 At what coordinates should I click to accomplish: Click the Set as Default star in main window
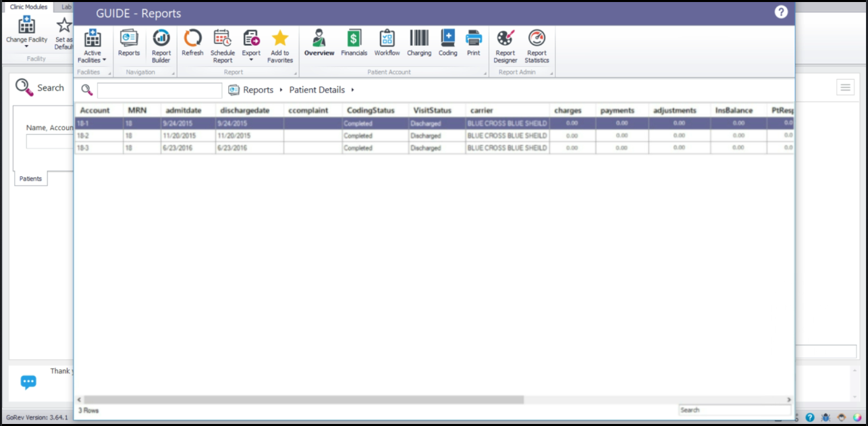63,26
